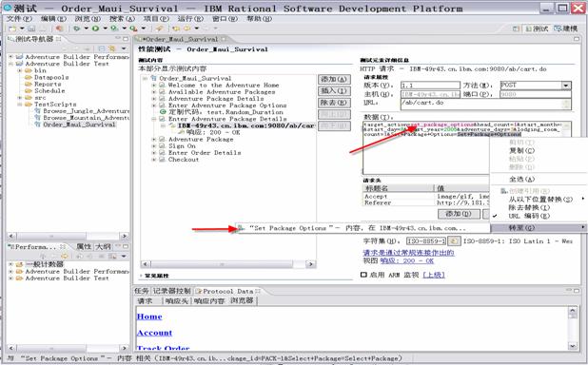Image resolution: width=588 pixels, height=365 pixels.
Task: Click the 插入(I) button
Action: click(x=334, y=91)
